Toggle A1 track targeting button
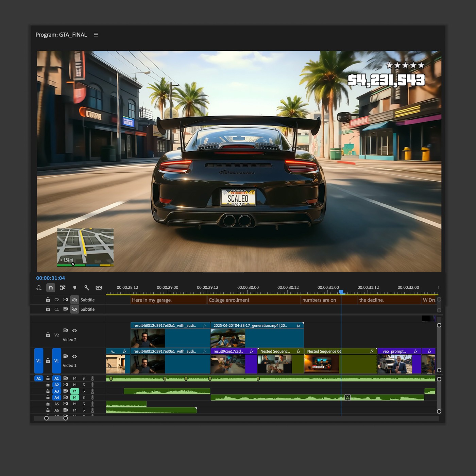This screenshot has height=476, width=476. pos(56,378)
